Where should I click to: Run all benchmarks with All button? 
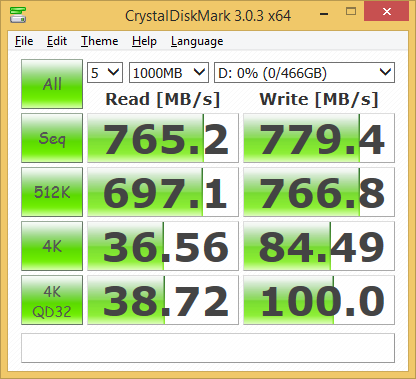52,84
